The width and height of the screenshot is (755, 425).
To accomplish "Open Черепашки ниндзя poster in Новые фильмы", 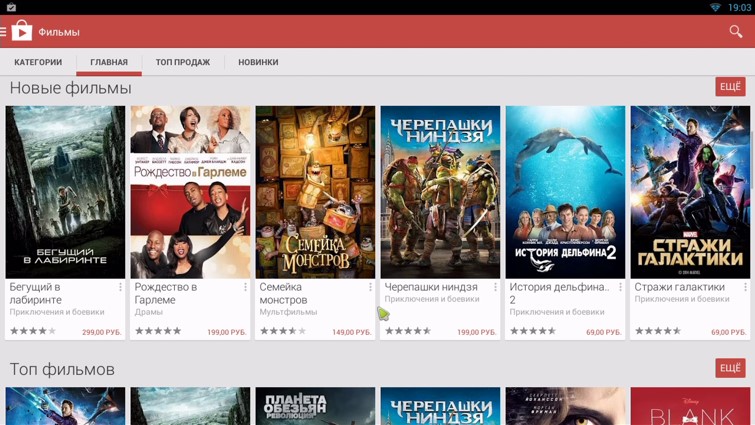I will coord(440,192).
